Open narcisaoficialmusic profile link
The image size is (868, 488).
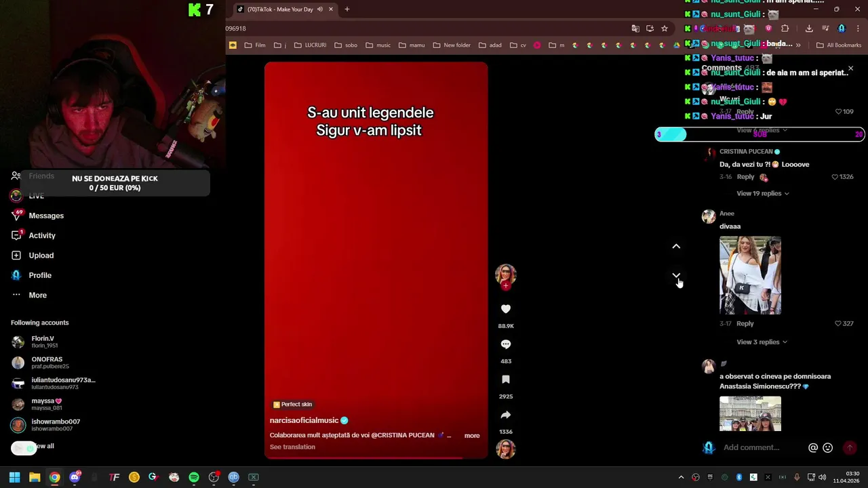304,420
